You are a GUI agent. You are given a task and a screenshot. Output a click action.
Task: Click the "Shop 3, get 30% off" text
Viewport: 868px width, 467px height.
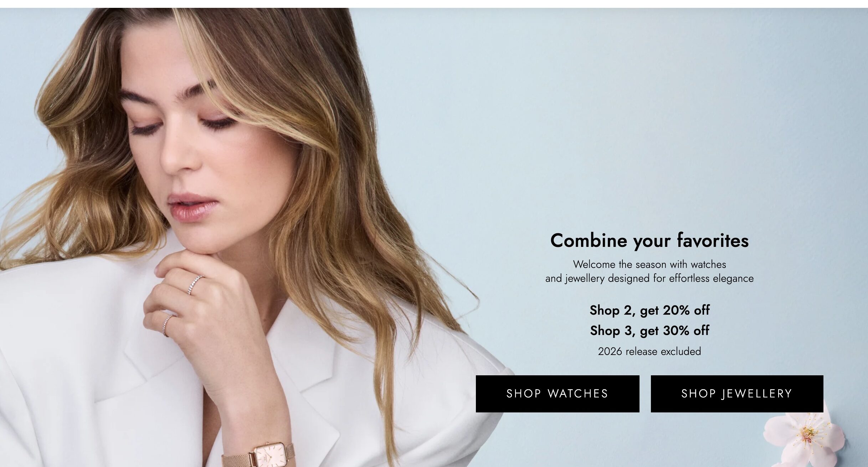coord(649,330)
